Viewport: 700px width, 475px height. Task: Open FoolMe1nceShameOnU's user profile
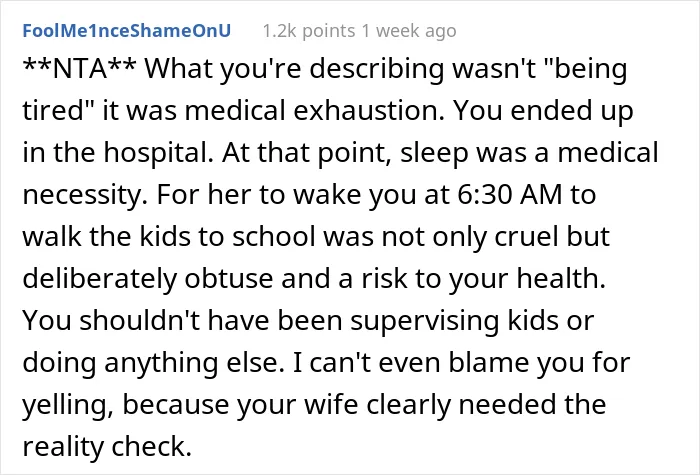tap(126, 31)
